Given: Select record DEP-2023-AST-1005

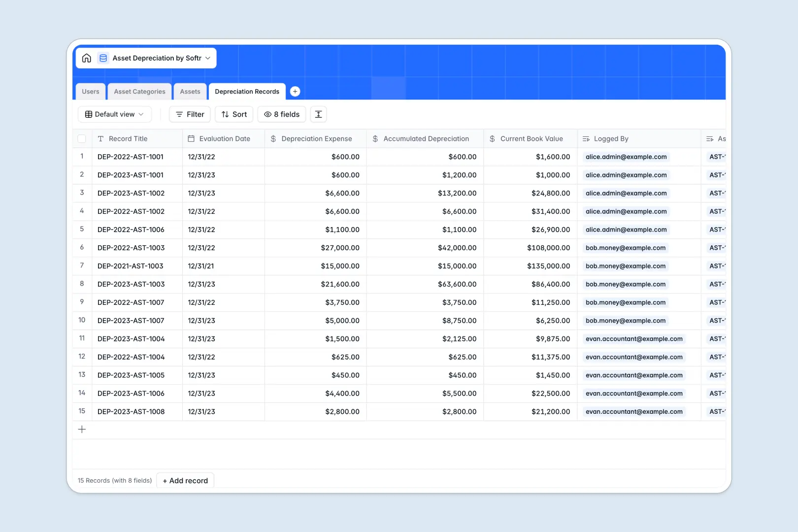Looking at the screenshot, I should coord(131,376).
